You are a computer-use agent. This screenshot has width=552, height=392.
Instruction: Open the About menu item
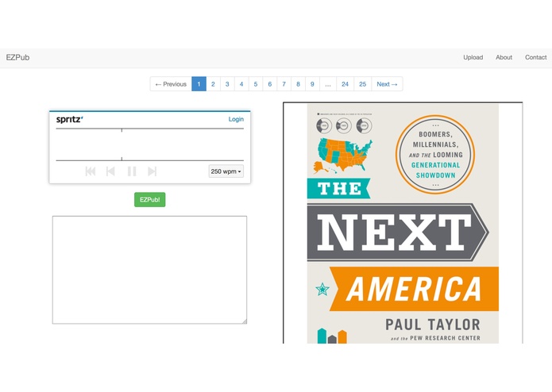click(504, 57)
